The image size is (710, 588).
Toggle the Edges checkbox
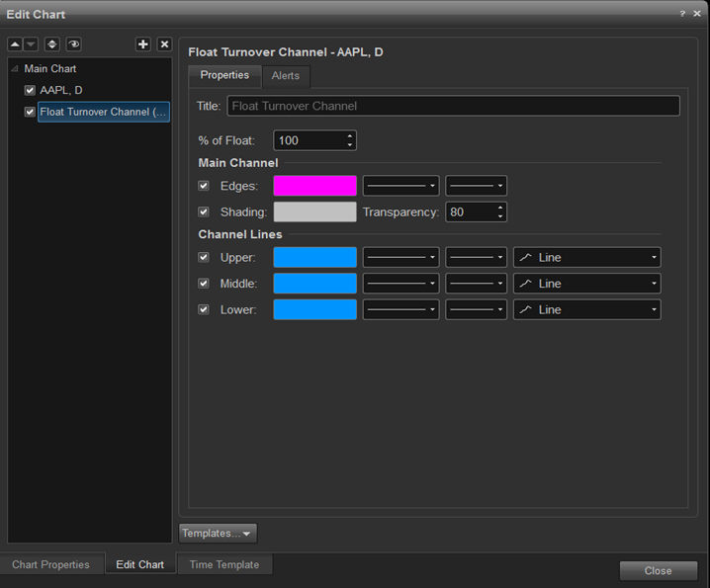pos(204,186)
